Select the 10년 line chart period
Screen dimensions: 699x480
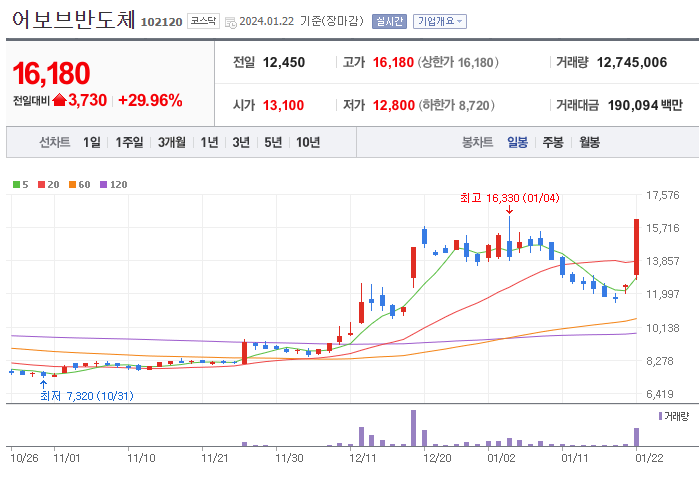pos(308,142)
